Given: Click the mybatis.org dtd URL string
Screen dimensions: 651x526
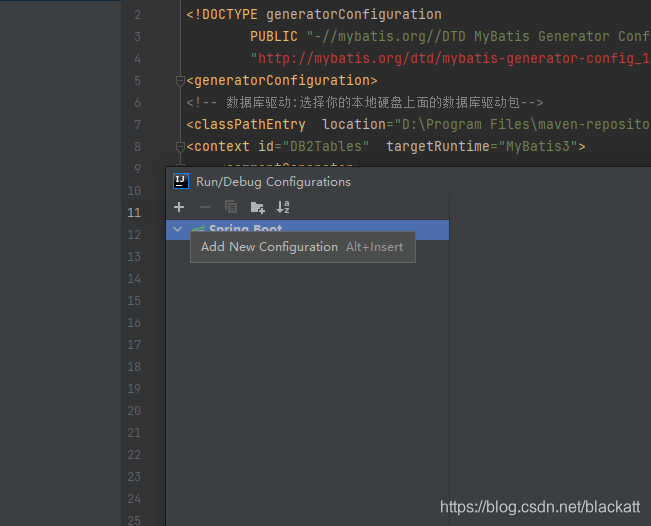Looking at the screenshot, I should (450, 59).
